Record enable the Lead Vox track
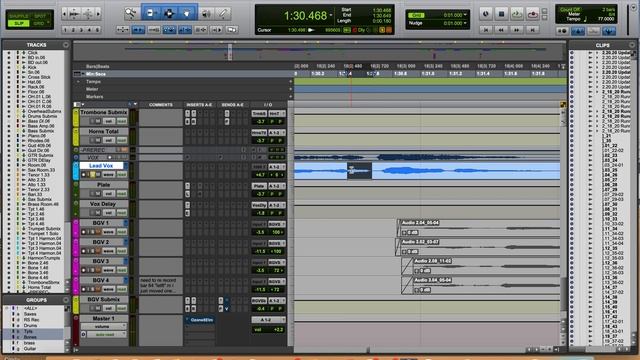 (84, 175)
